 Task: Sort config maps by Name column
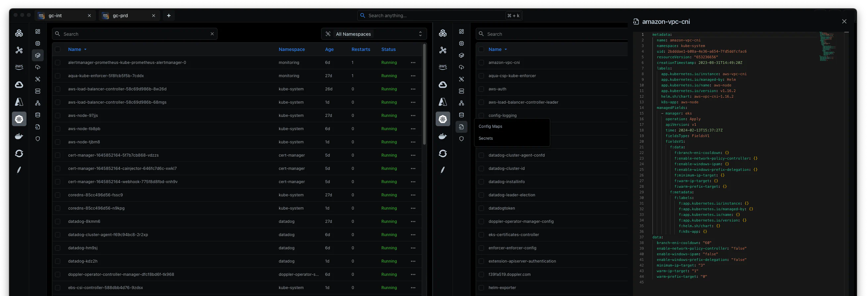497,49
